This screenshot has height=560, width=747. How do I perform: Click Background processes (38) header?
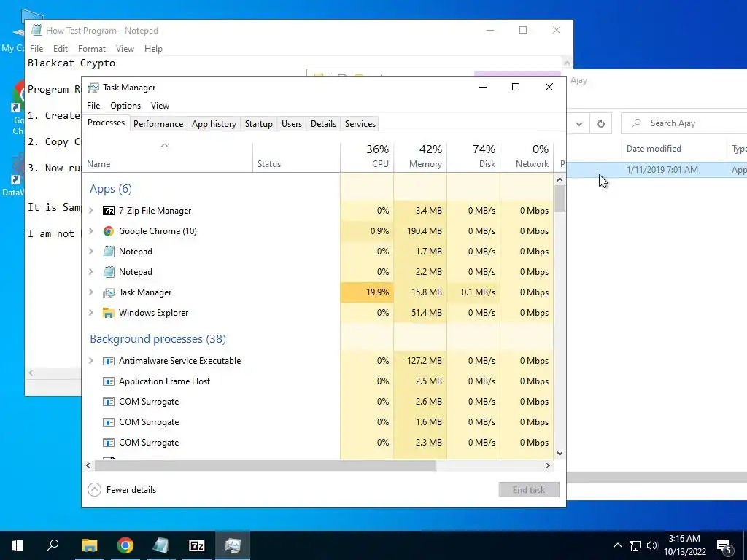(158, 339)
